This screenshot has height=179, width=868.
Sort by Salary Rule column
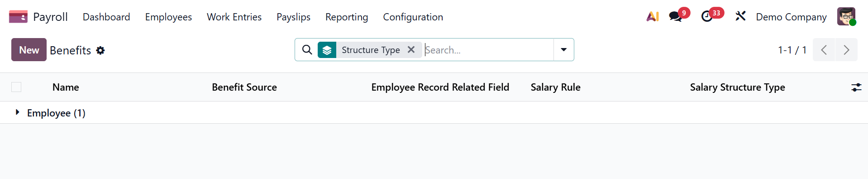point(555,87)
